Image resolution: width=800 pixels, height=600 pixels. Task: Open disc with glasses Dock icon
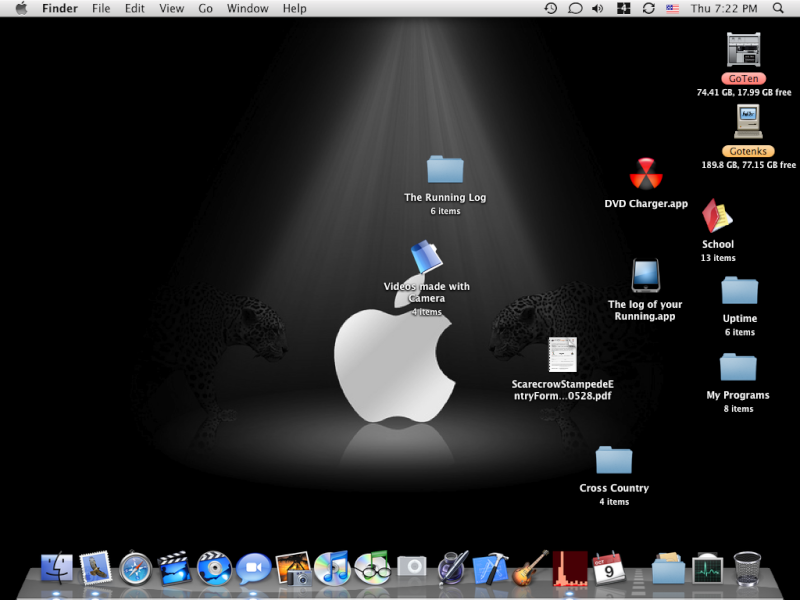[372, 567]
